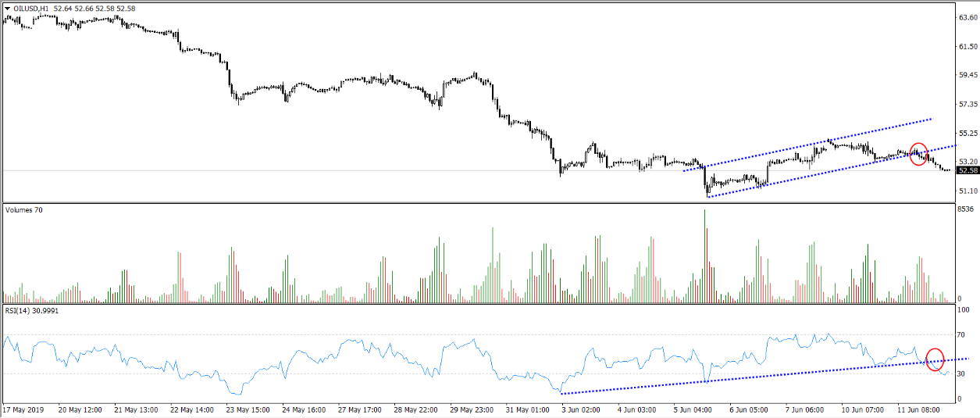This screenshot has width=980, height=418.
Task: Click the 8536 volume scale maximum
Action: point(966,209)
